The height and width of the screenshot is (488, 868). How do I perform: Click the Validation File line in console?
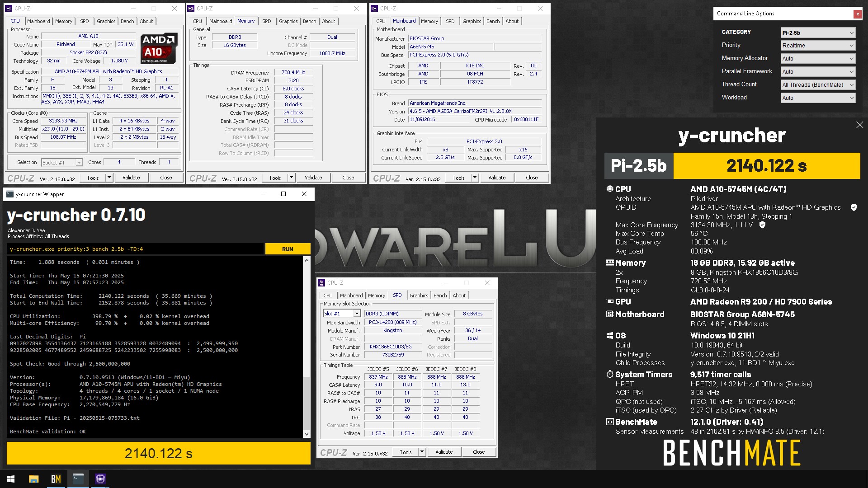click(75, 418)
